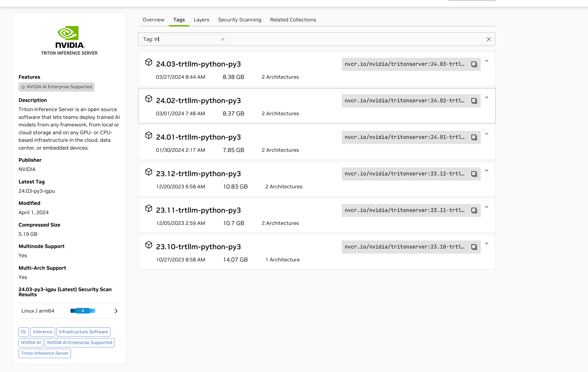
Task: Clear the whole tag search bar
Action: coord(488,39)
